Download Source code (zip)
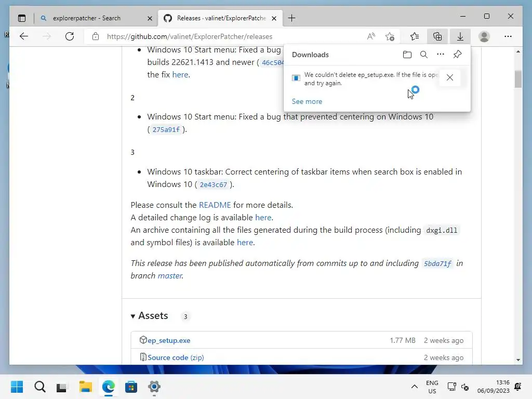The width and height of the screenshot is (532, 399). pos(176,357)
